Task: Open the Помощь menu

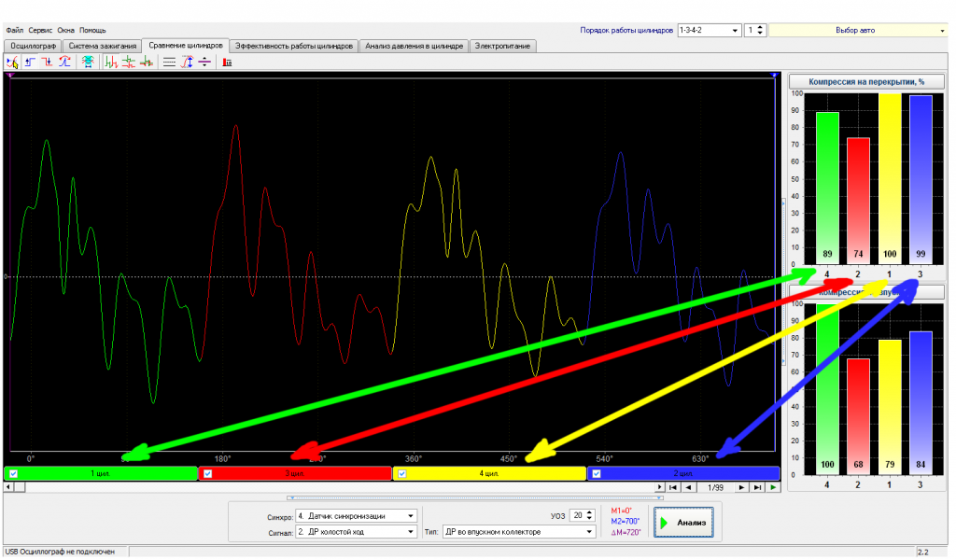Action: [92, 31]
